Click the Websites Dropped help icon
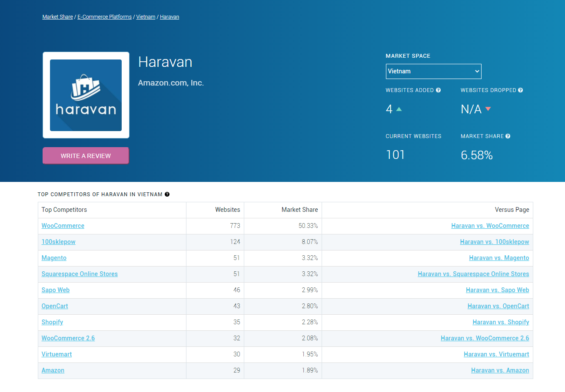This screenshot has width=565, height=392. coord(520,90)
